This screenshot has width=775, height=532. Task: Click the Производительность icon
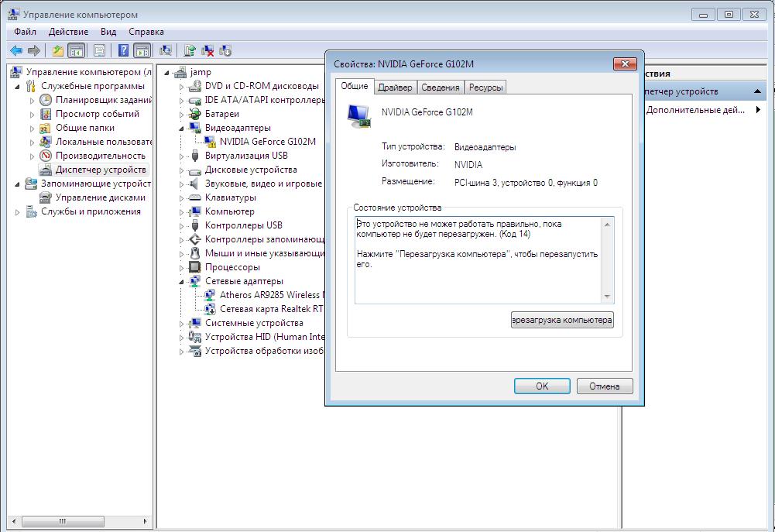(x=46, y=155)
